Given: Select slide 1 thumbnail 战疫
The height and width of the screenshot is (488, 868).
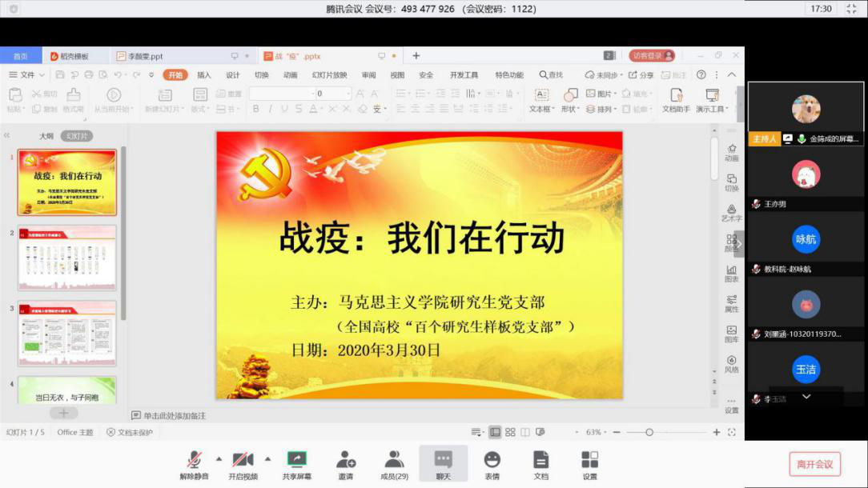Looking at the screenshot, I should coord(67,182).
